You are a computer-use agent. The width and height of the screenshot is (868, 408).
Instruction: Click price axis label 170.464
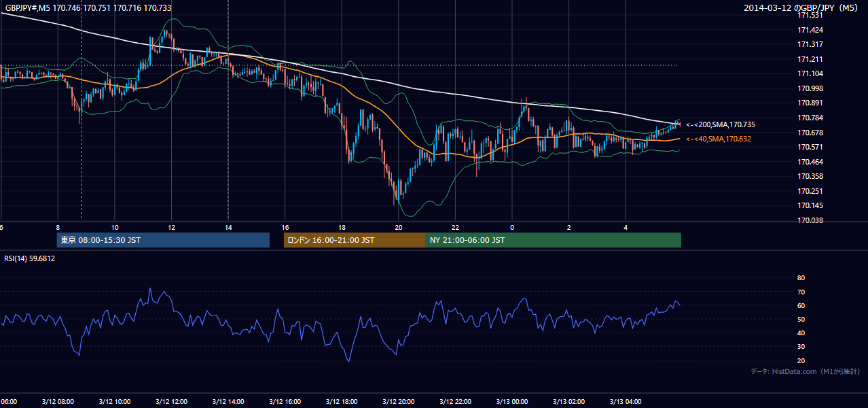pos(810,162)
